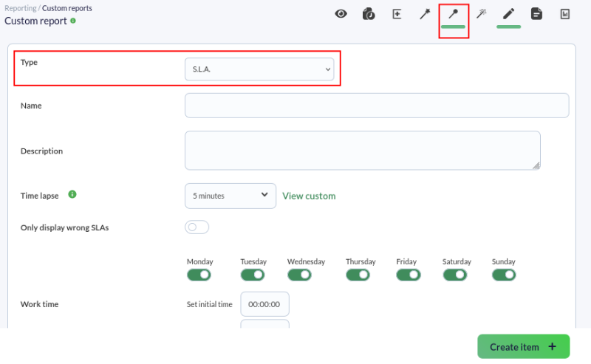
Task: Open the star-tipped wand template icon
Action: coord(425,14)
